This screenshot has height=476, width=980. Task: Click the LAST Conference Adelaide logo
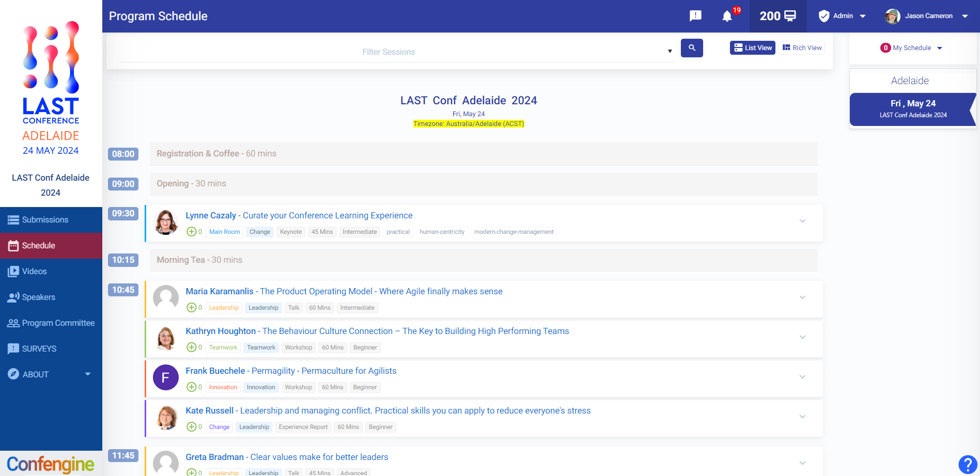51,88
